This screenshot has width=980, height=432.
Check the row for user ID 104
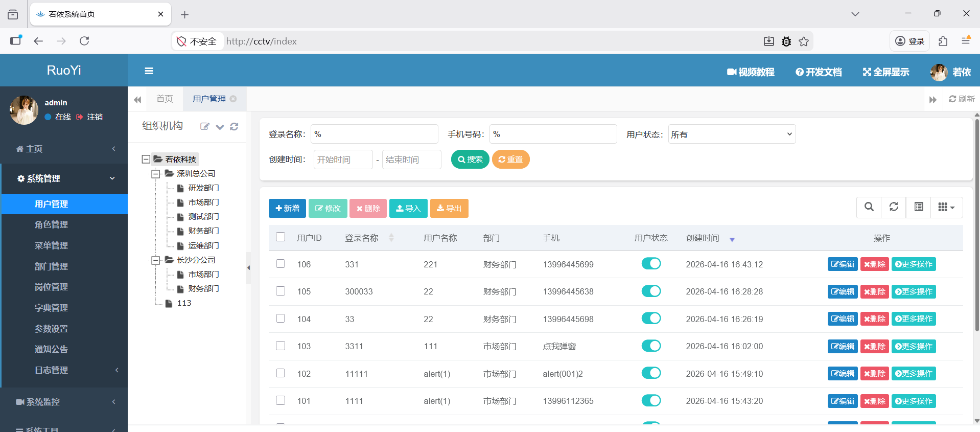pos(281,318)
